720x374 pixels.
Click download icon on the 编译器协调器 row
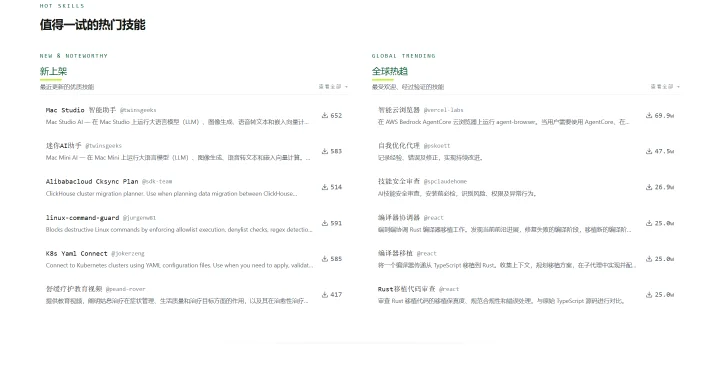[x=649, y=223]
